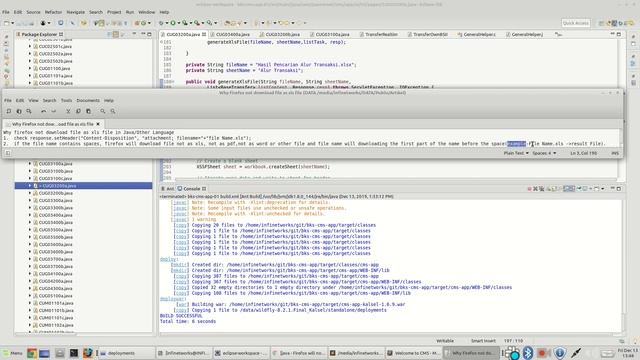Click terminal icon in the taskbar
The height and width of the screenshot is (360, 640).
point(73,353)
